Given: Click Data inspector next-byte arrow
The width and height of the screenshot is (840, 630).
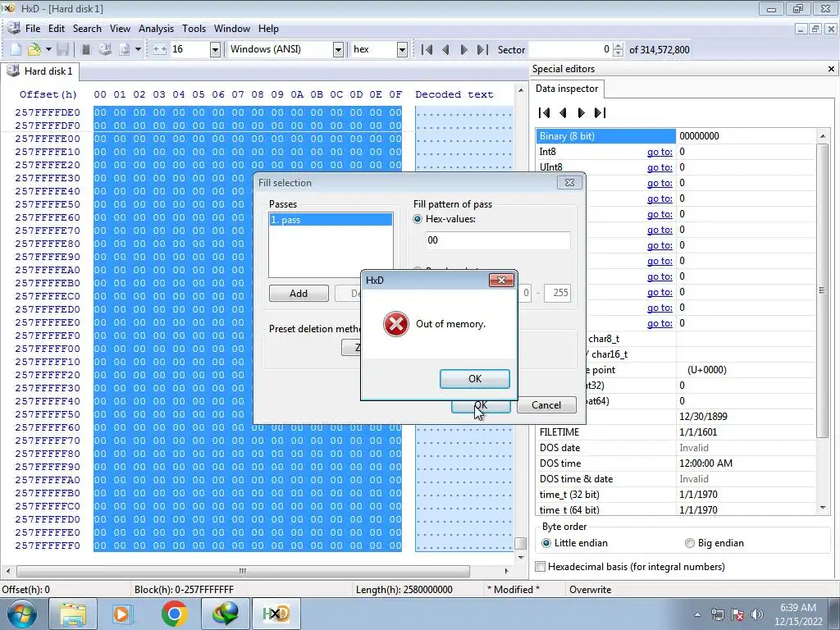Looking at the screenshot, I should 582,112.
